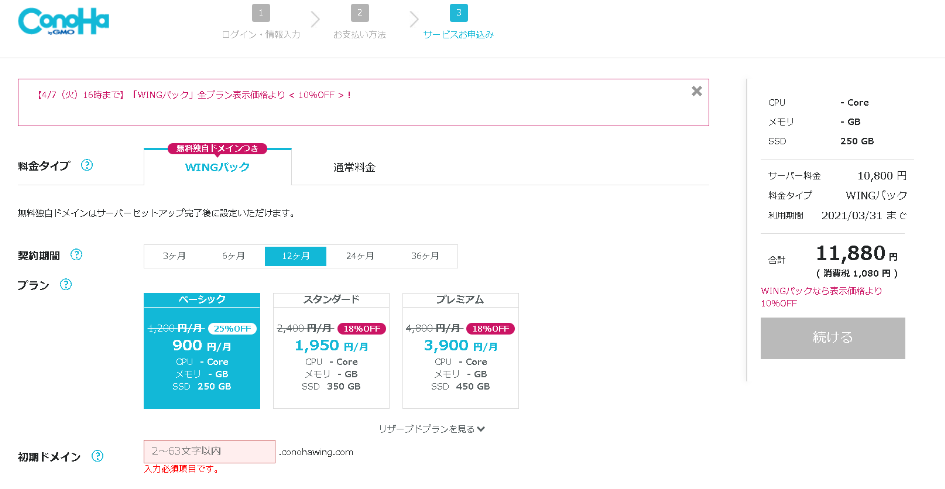Click step 3 サービスお申込み indicator
945x489 pixels.
click(x=459, y=23)
